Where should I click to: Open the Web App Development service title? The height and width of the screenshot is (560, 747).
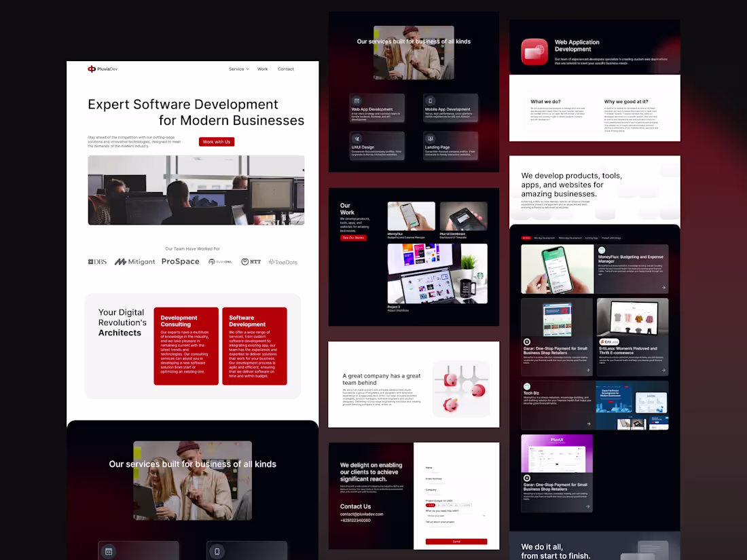(372, 109)
